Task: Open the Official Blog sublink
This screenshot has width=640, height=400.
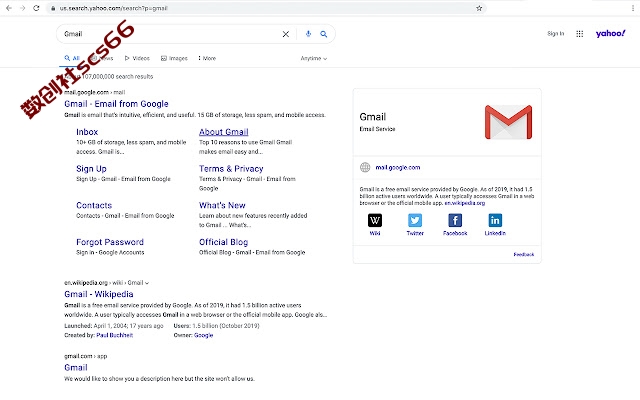Action: pos(223,242)
